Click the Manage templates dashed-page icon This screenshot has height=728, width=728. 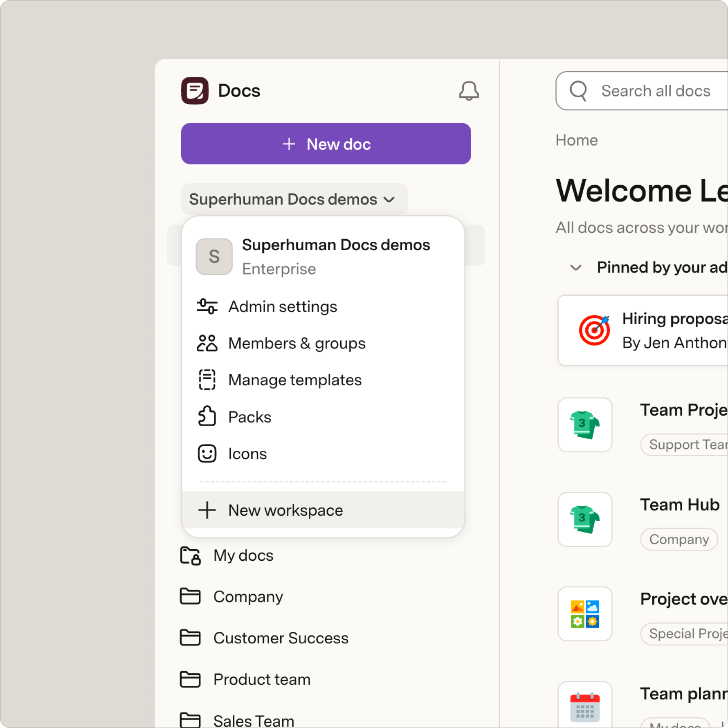coord(207,380)
